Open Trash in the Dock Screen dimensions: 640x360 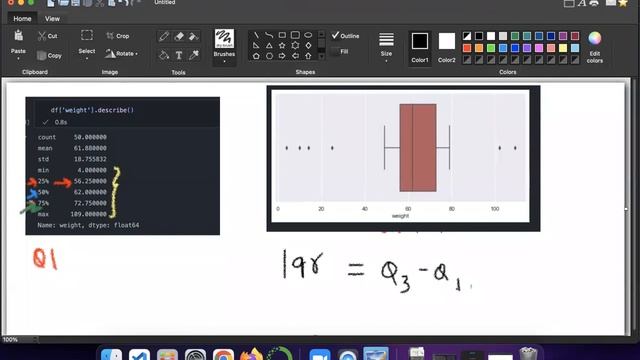[x=528, y=353]
